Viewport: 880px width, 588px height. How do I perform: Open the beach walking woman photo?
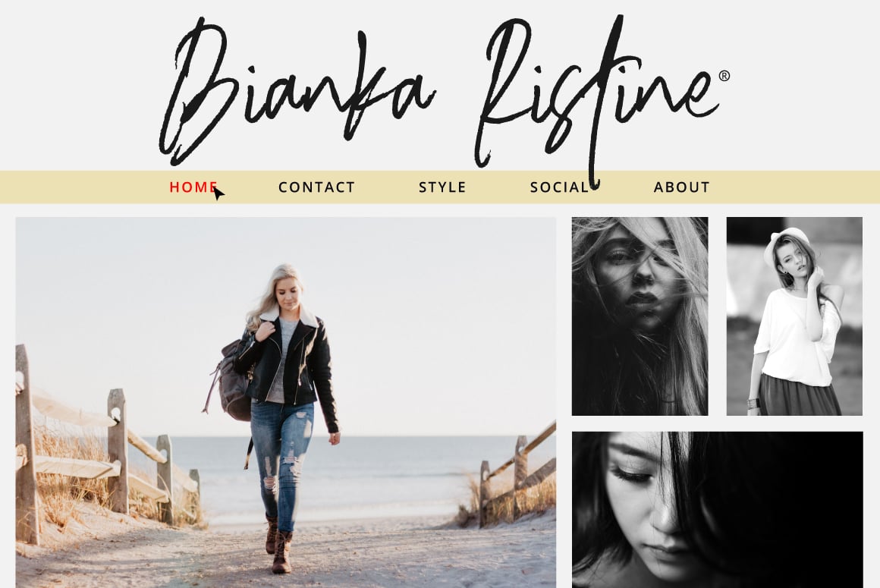[x=286, y=402]
